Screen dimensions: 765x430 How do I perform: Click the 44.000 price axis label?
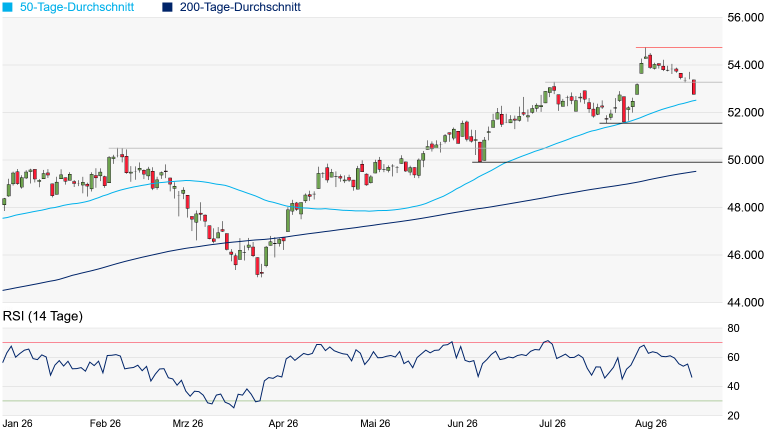tap(745, 303)
